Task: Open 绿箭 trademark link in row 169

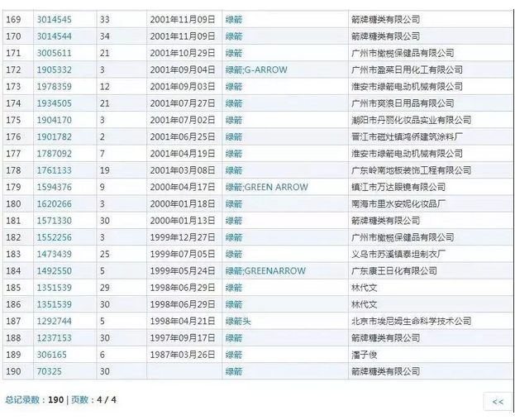Action: click(x=234, y=19)
